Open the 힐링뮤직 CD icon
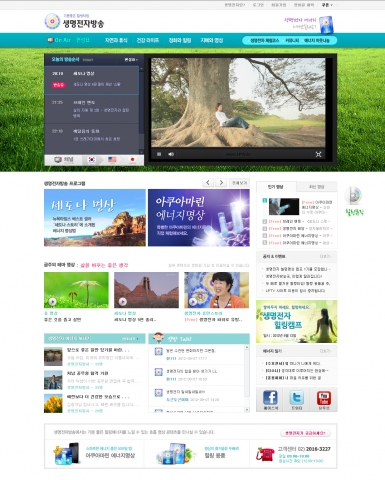Image resolution: width=385 pixels, height=480 pixels. pos(354,195)
